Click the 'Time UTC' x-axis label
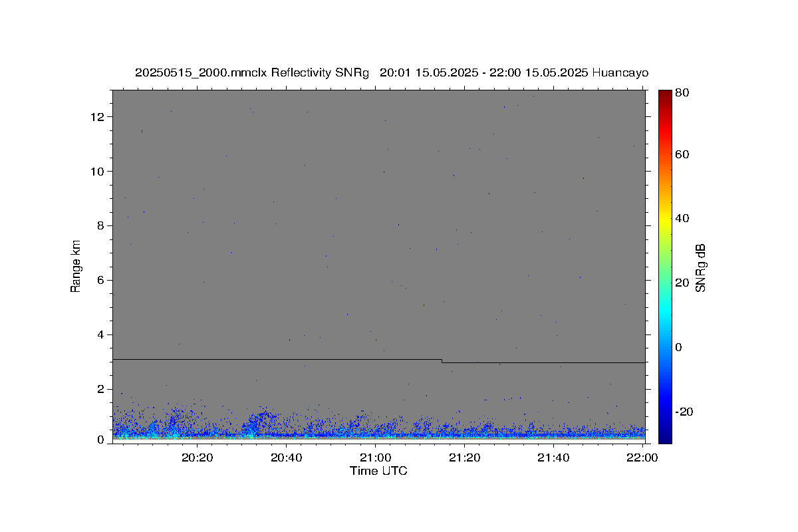798x532 pixels. pos(378,471)
